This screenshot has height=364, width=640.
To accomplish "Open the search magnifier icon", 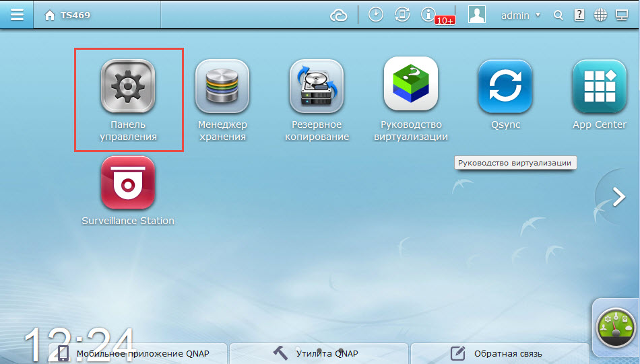I will point(558,15).
